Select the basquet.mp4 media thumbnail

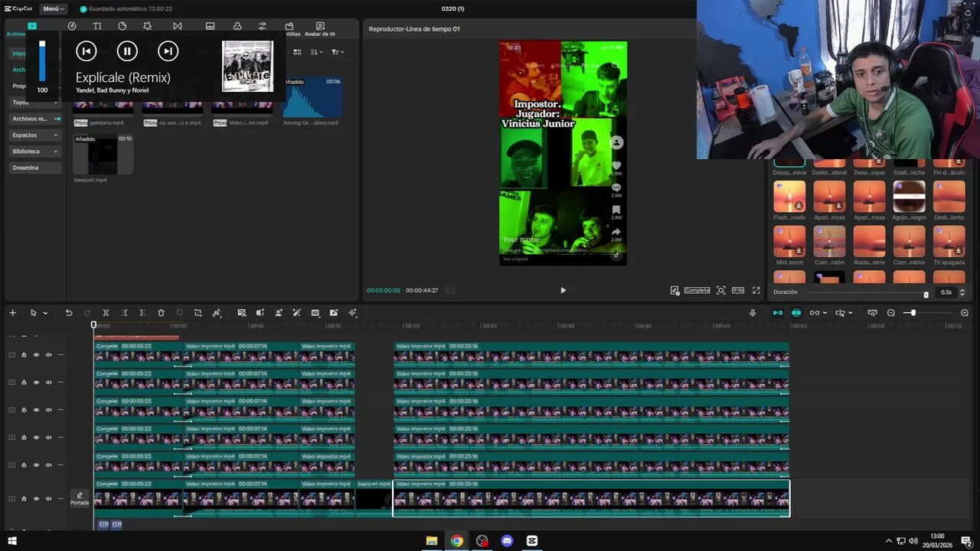[x=103, y=154]
